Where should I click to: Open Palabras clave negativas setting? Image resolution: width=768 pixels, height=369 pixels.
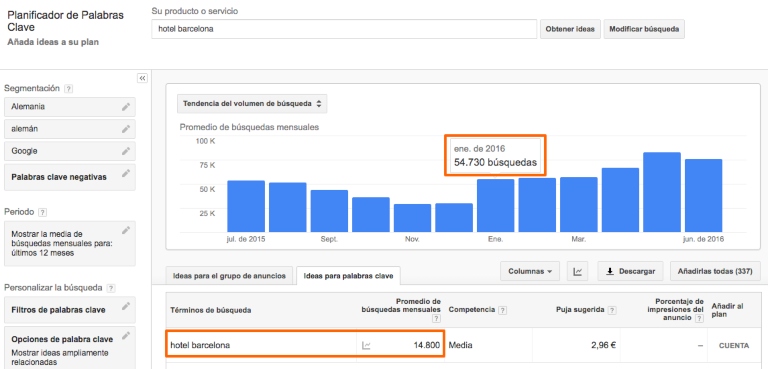point(70,177)
